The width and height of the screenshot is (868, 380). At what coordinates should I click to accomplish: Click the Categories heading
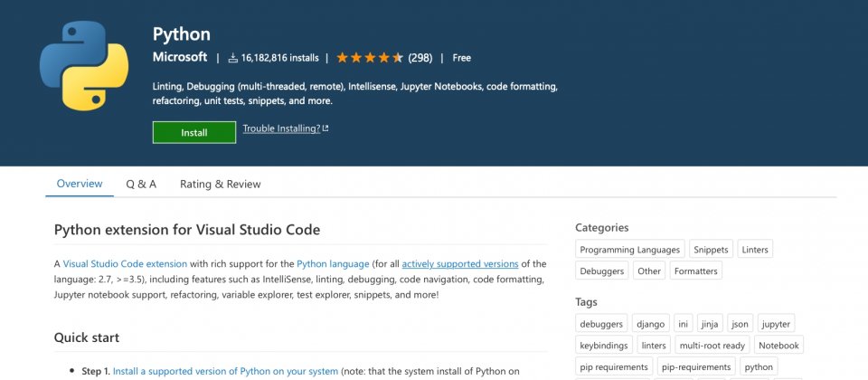(602, 228)
